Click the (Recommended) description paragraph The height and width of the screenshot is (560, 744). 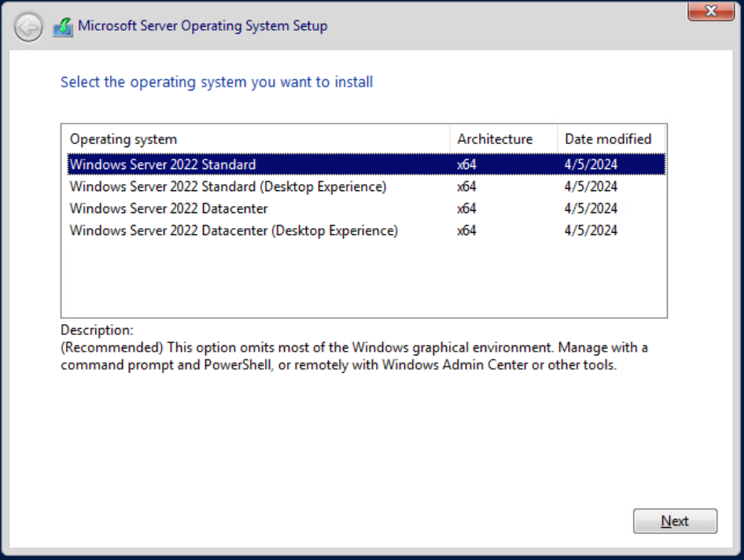pyautogui.click(x=354, y=356)
